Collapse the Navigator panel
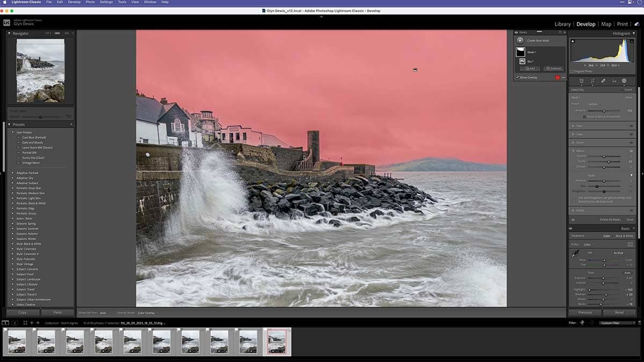This screenshot has width=644, height=362. coord(9,33)
